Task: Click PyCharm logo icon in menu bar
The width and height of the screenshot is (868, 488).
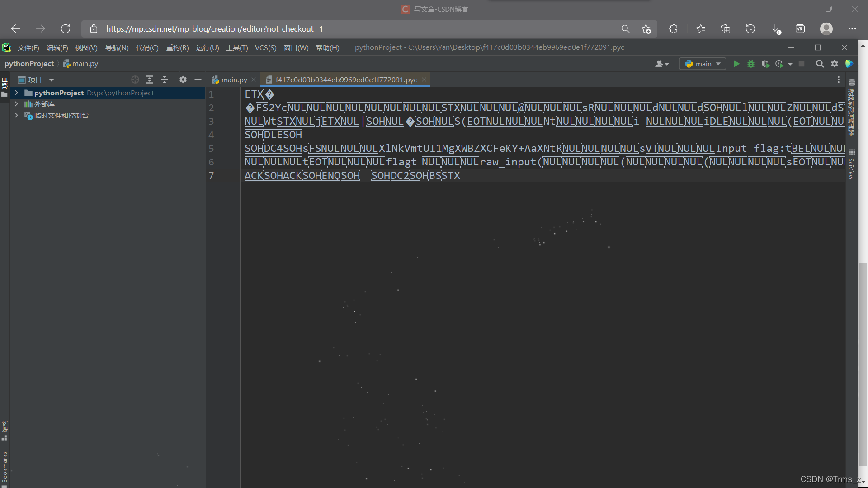Action: (x=6, y=47)
